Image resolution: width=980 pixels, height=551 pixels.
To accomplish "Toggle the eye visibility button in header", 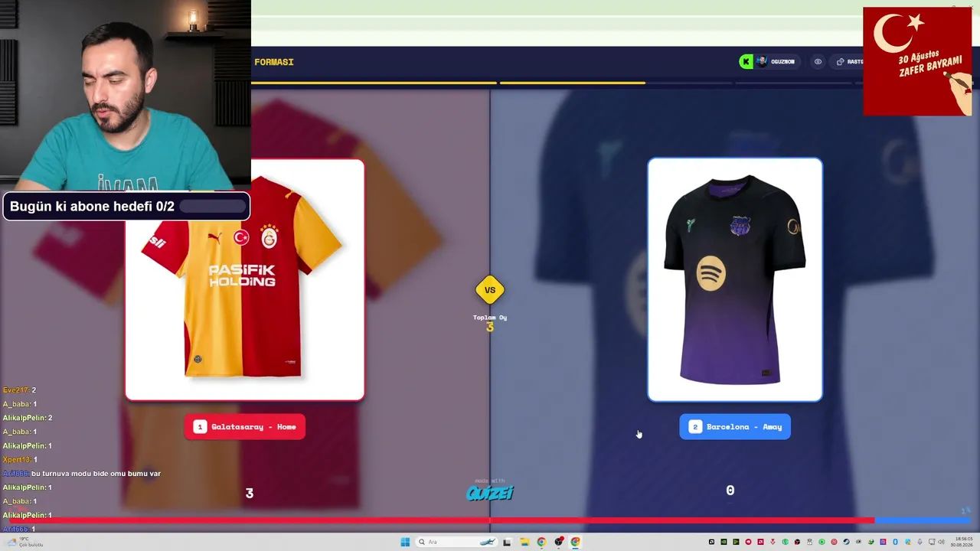I will tap(818, 62).
